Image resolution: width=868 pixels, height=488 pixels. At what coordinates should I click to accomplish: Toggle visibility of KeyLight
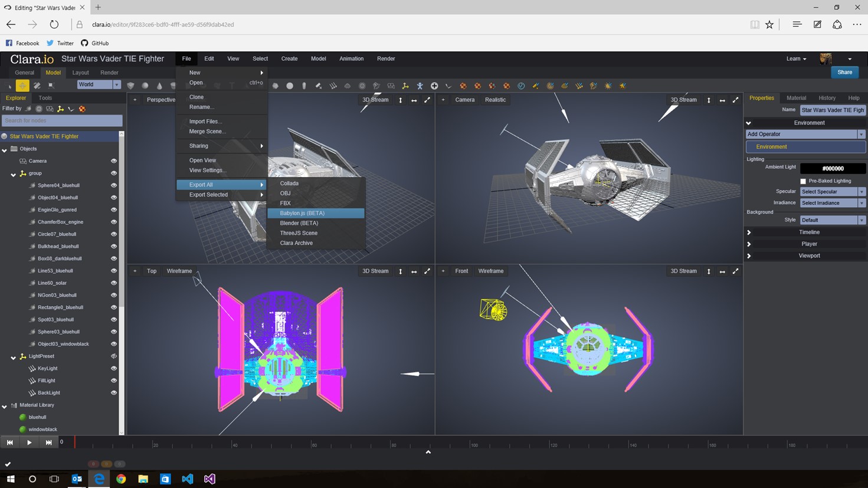pyautogui.click(x=114, y=368)
